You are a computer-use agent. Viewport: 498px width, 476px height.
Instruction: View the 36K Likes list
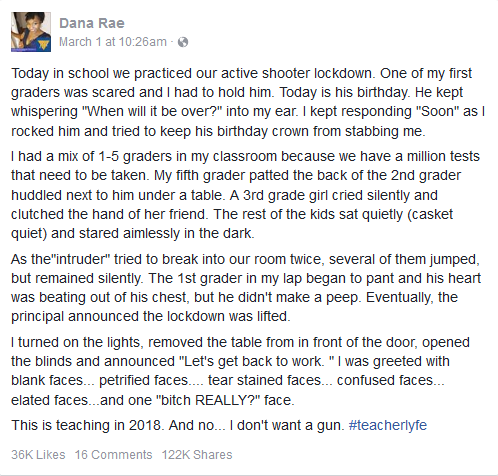(x=38, y=455)
